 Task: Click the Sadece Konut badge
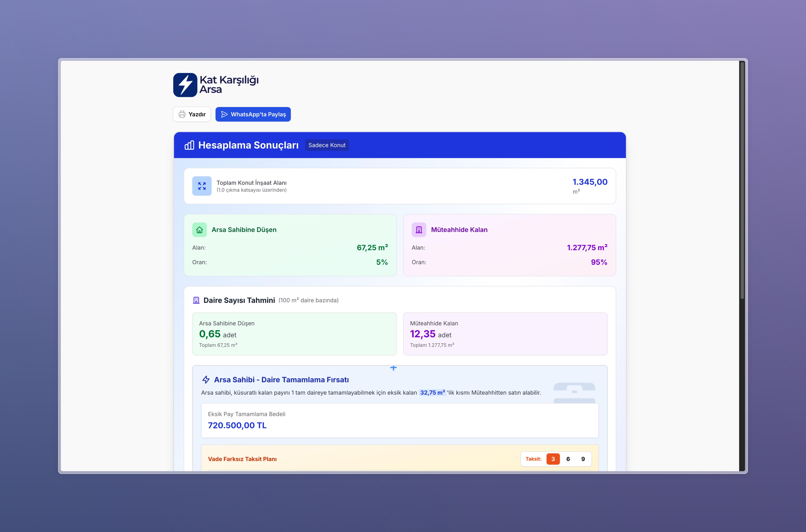coord(327,145)
